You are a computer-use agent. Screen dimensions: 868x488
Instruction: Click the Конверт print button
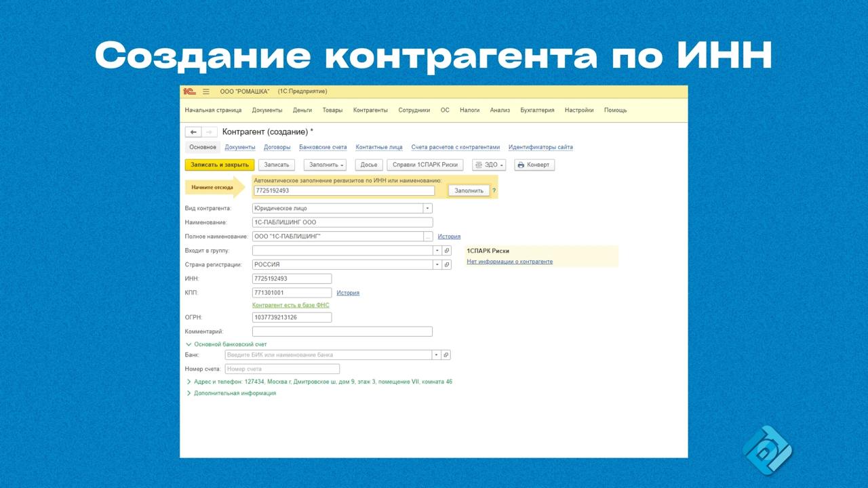pyautogui.click(x=534, y=165)
